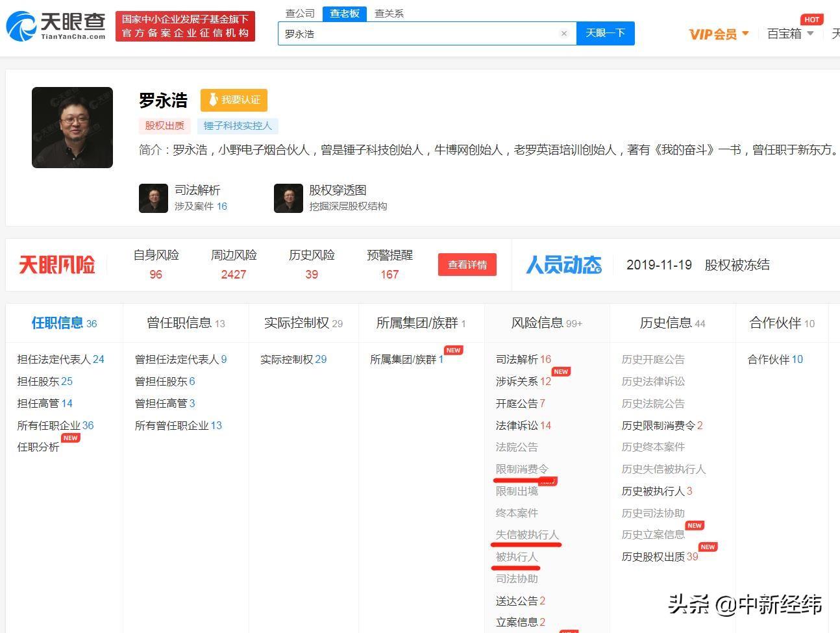
Task: Select the 任职信息 36 tab
Action: tap(64, 323)
